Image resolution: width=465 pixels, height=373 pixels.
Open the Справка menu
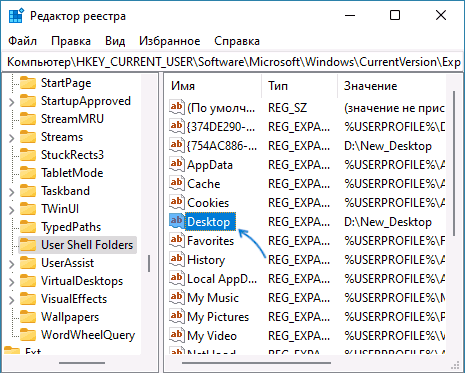coord(237,41)
